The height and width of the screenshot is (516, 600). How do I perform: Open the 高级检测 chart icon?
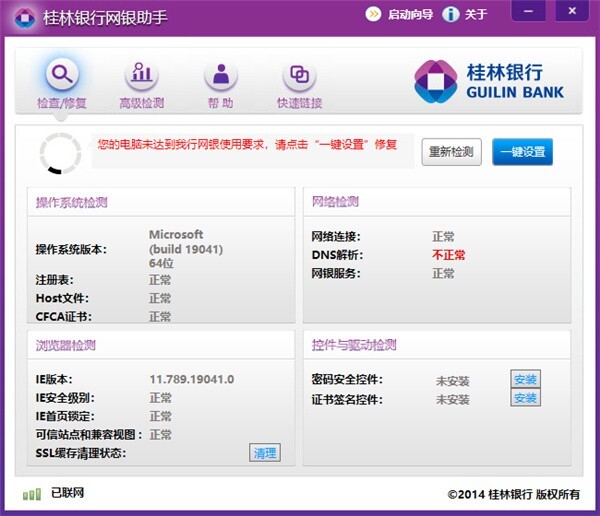pyautogui.click(x=142, y=73)
